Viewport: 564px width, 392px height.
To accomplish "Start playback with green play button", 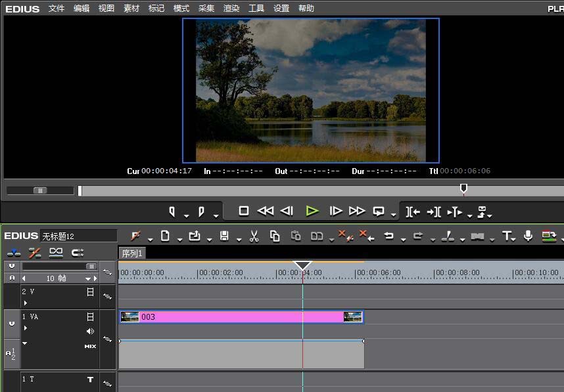I will point(312,211).
